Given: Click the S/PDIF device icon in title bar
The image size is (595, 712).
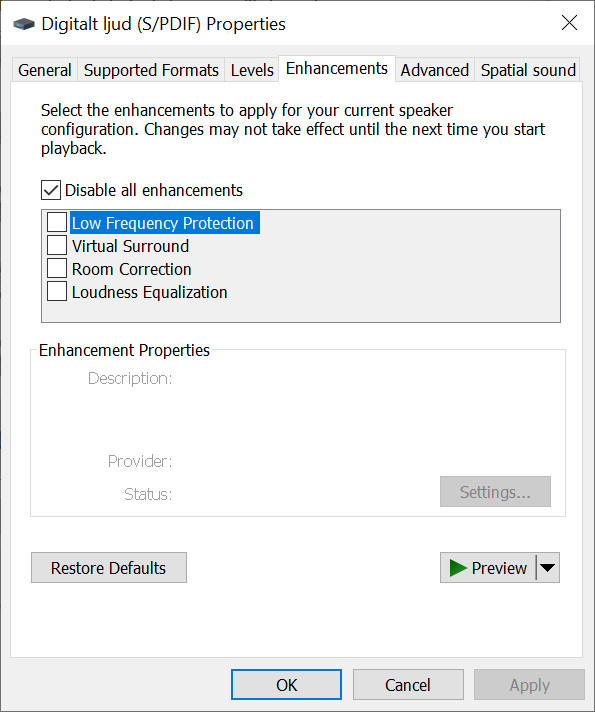Looking at the screenshot, I should [x=24, y=24].
